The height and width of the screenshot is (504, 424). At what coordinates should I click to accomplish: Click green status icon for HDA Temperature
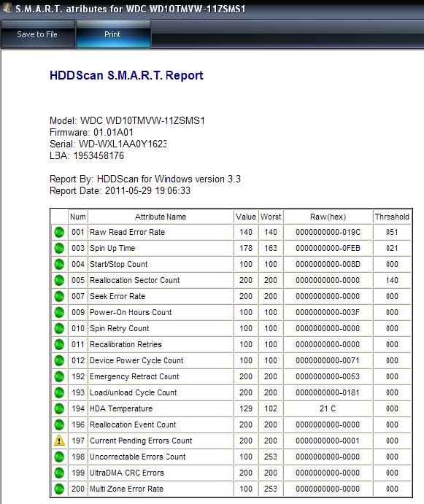coord(59,408)
